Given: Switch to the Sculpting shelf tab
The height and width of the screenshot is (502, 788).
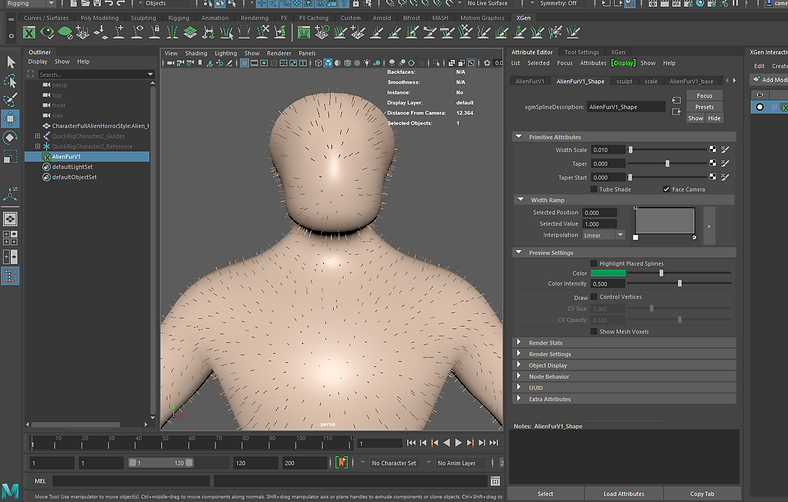Looking at the screenshot, I should (x=143, y=18).
